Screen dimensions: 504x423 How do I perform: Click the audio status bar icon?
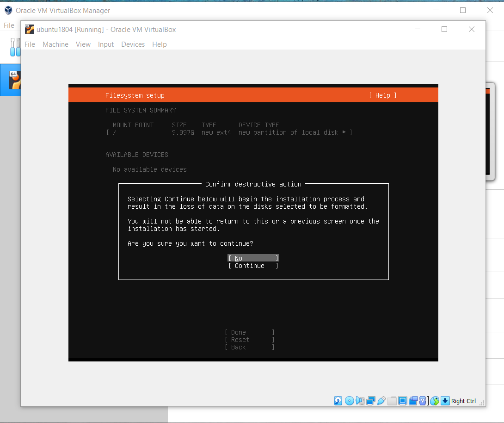point(360,401)
